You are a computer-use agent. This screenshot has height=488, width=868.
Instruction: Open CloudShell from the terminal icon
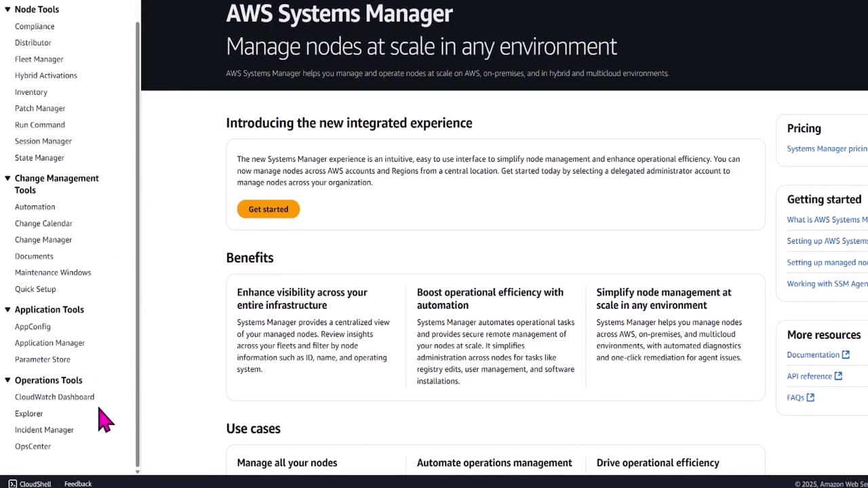(x=12, y=484)
